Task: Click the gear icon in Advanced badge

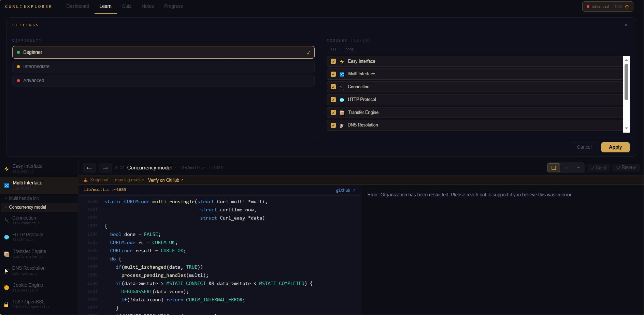Action: (x=627, y=6)
